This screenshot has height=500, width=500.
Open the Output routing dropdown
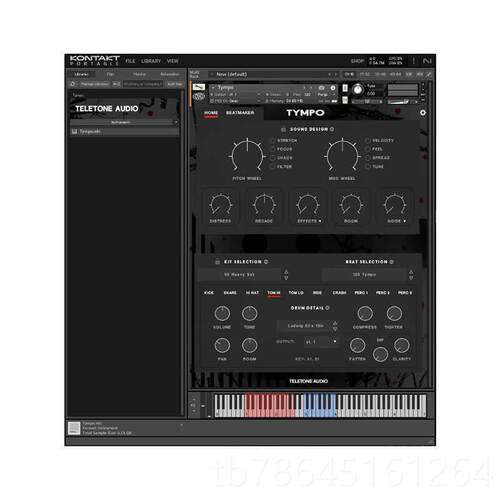coord(321,342)
